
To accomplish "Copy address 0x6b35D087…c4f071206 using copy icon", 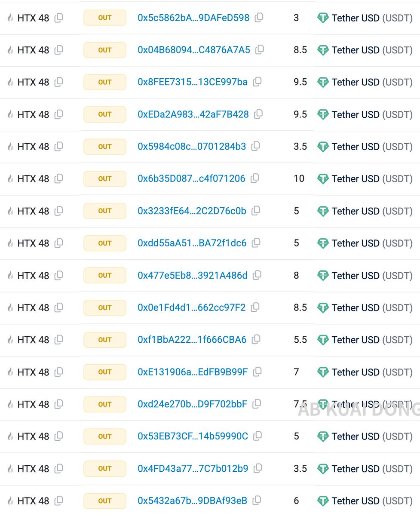I will click(254, 178).
